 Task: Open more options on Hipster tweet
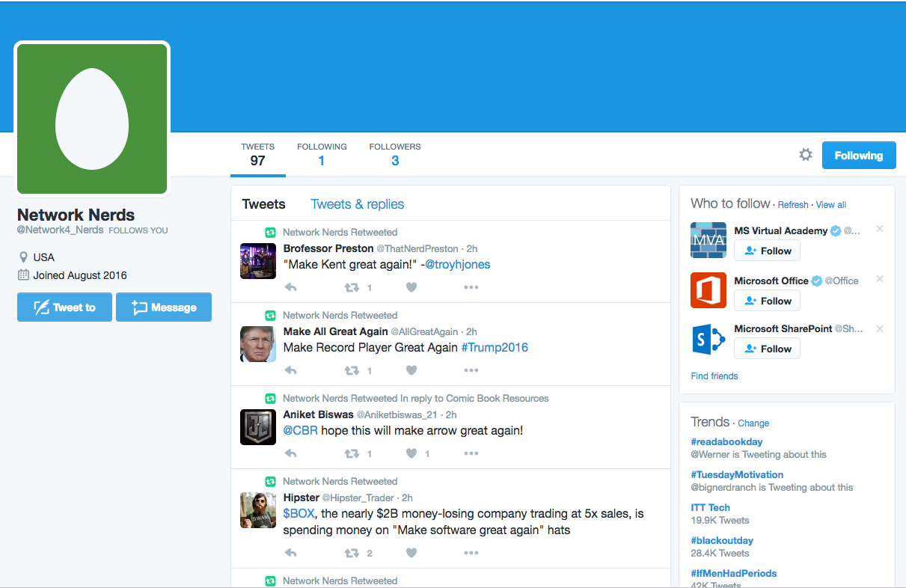[471, 553]
